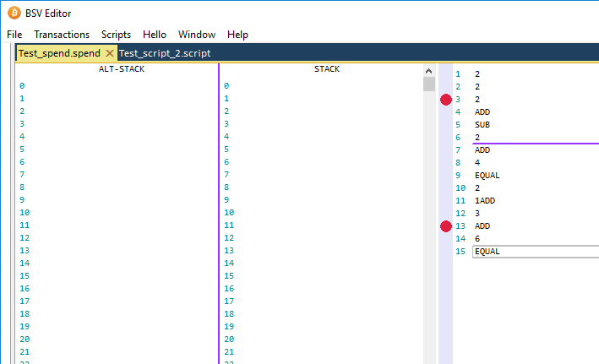Click the EQUAL input box on line 15

(536, 252)
